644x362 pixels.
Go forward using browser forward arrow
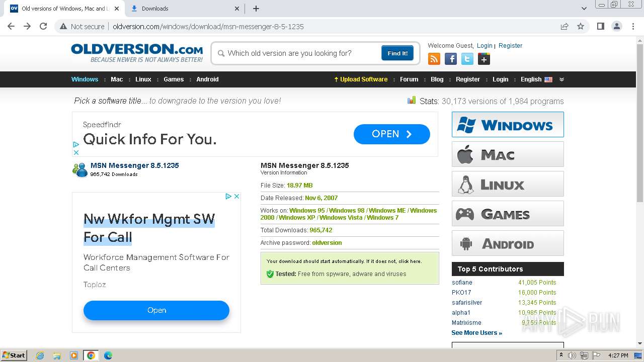point(27,26)
